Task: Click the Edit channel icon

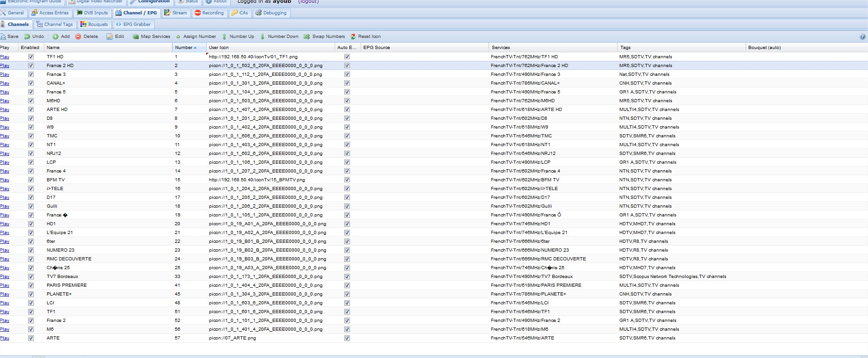Action: click(110, 37)
